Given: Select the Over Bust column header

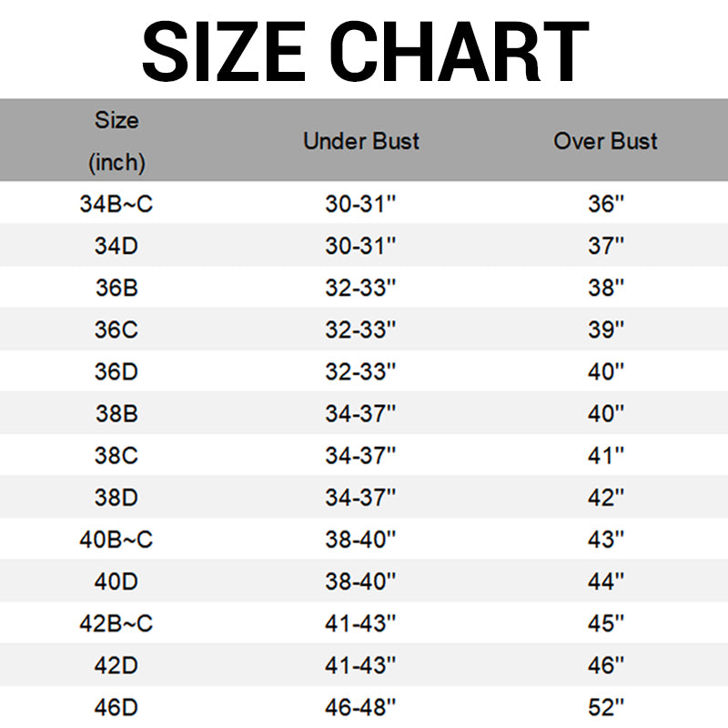Looking at the screenshot, I should click(605, 141).
